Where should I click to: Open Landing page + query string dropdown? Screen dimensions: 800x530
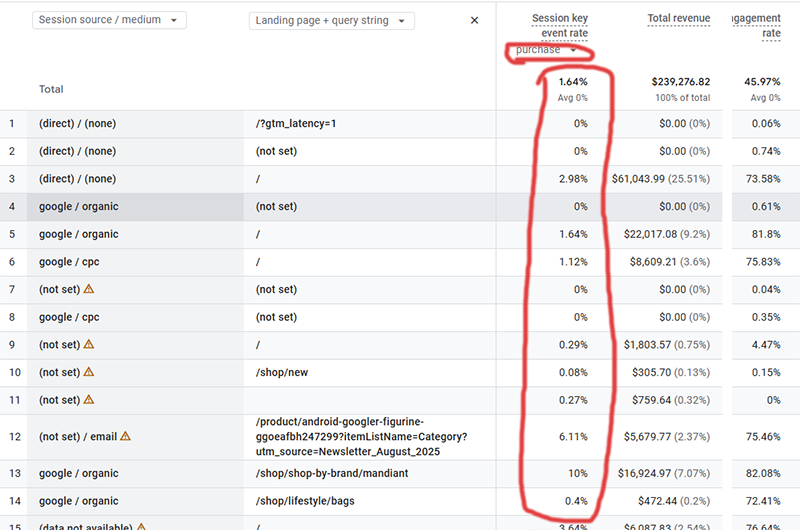(332, 20)
